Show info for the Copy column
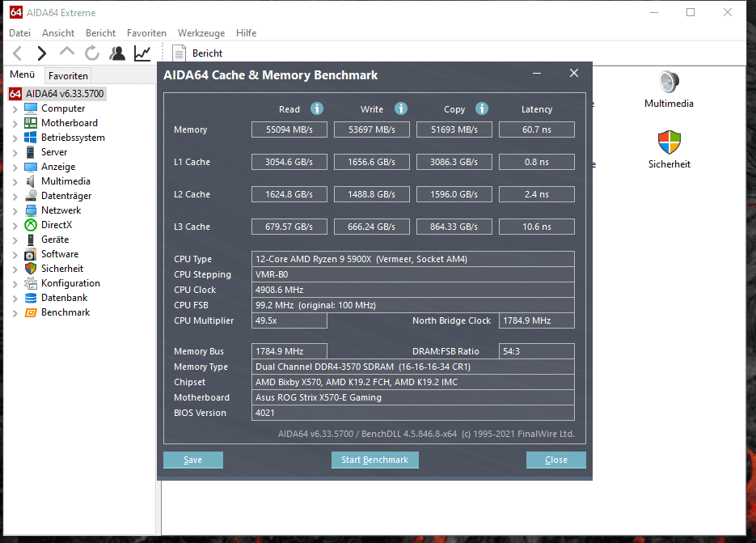 [x=482, y=108]
